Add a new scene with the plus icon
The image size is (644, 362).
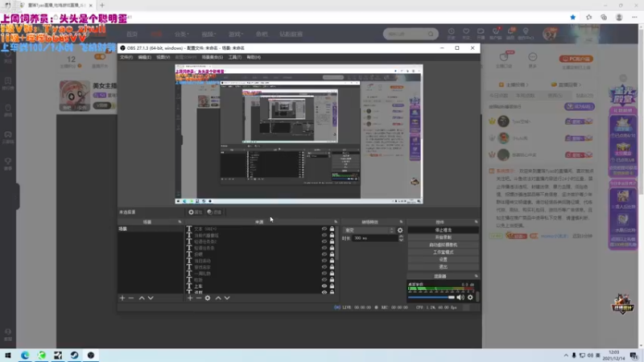122,298
